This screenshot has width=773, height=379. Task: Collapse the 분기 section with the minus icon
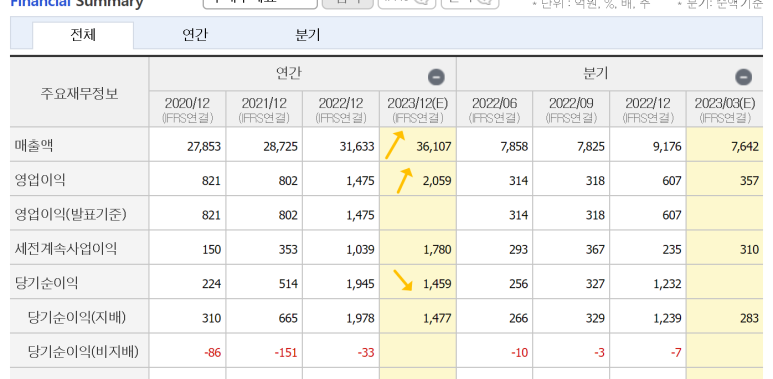point(743,77)
